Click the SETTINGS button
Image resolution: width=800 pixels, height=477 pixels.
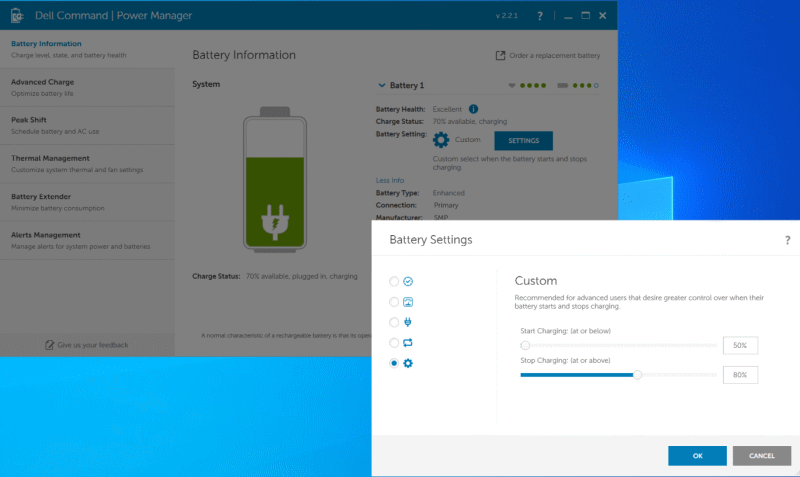(x=523, y=141)
